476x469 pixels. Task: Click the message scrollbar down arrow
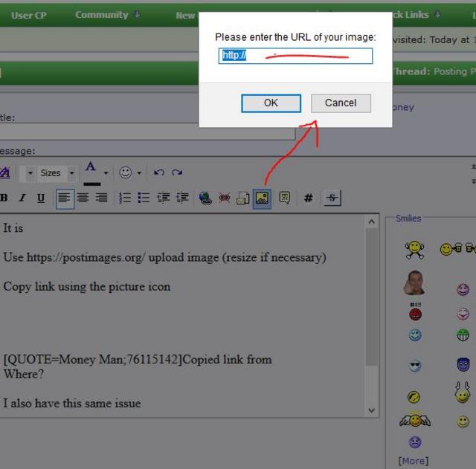coord(371,410)
